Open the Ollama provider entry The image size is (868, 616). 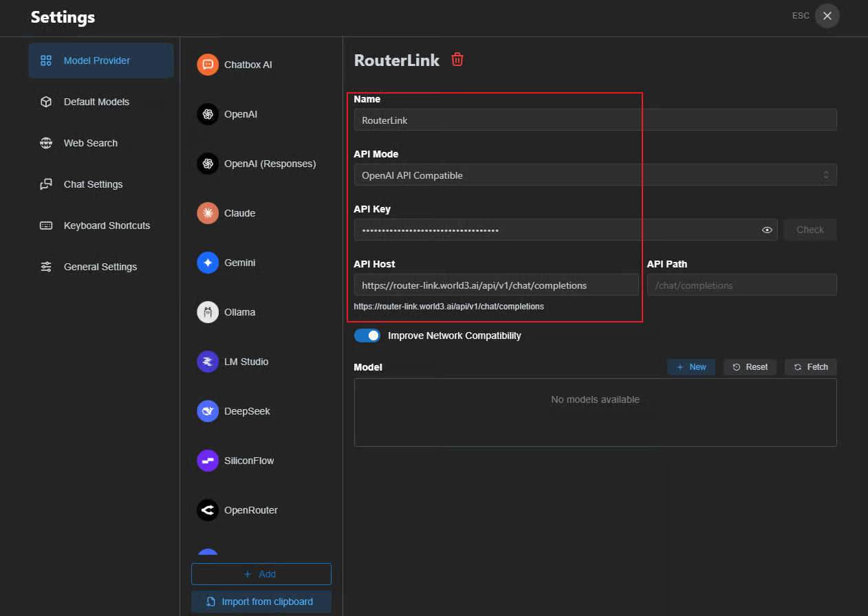pyautogui.click(x=239, y=312)
